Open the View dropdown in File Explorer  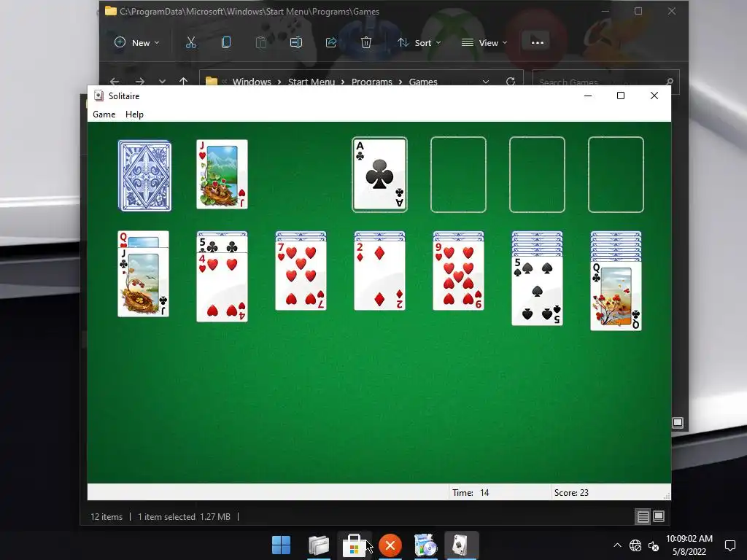coord(484,42)
